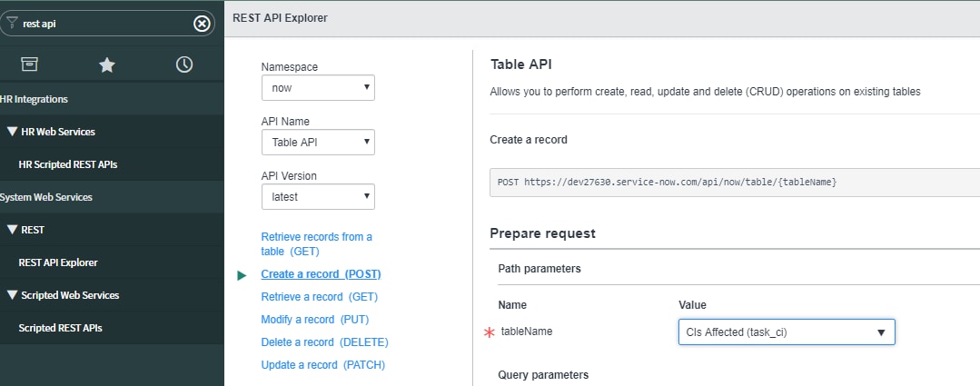Open the History clock tab
The width and height of the screenshot is (980, 386).
184,64
